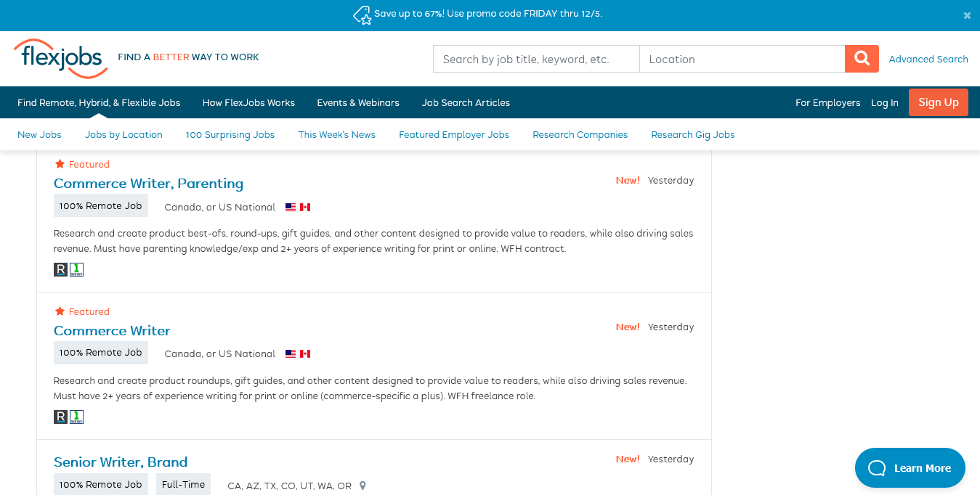Select New Jobs in sub-navigation

(39, 134)
